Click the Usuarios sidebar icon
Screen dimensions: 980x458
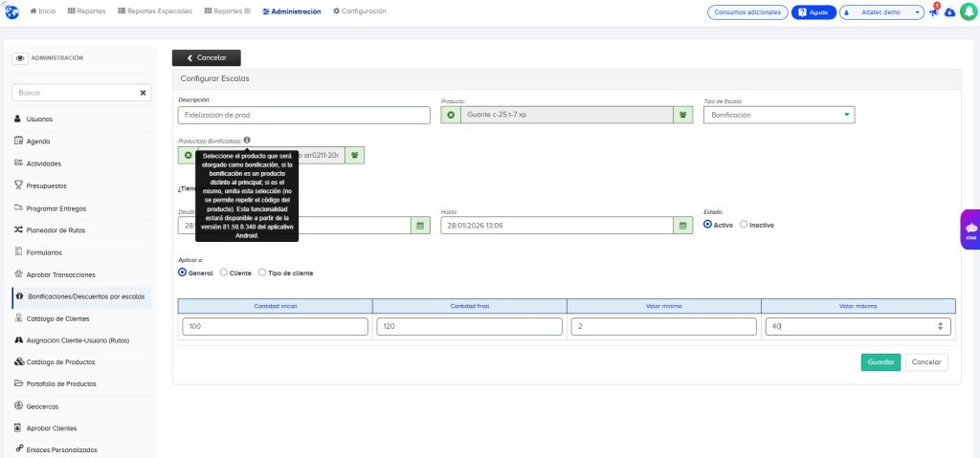18,119
